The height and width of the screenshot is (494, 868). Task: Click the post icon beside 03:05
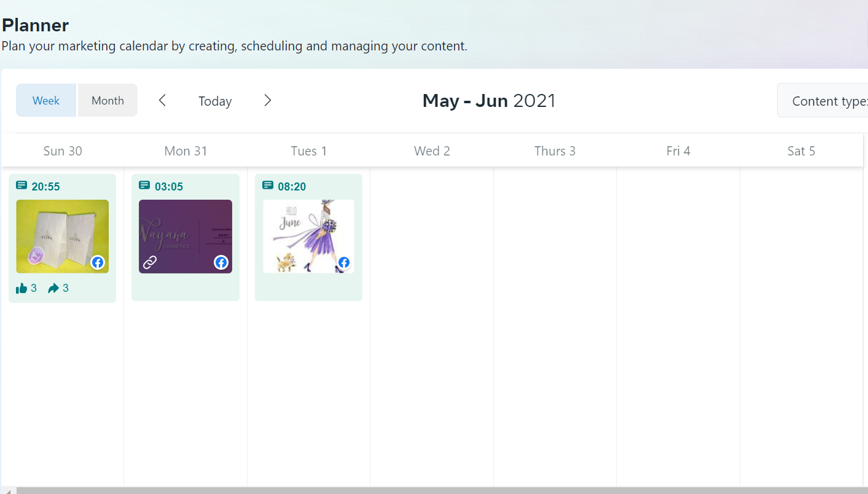(x=144, y=186)
